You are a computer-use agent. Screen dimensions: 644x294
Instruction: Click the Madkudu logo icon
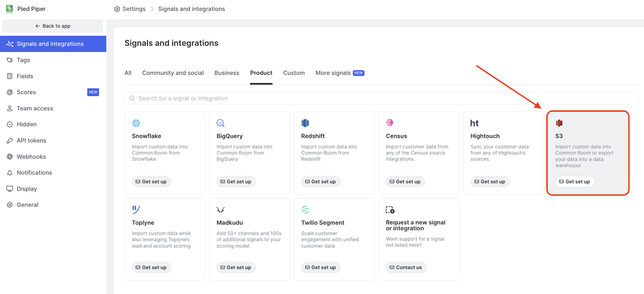[220, 210]
